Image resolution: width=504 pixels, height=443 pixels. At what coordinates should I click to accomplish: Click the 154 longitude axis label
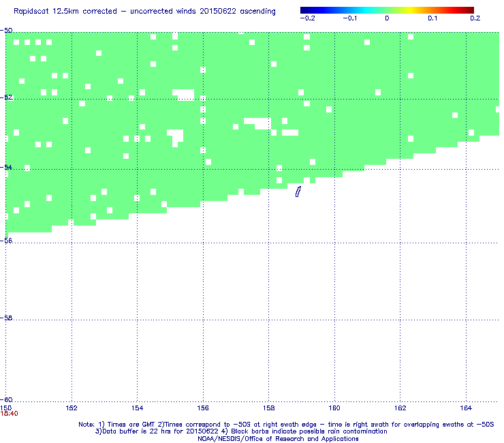tap(138, 408)
